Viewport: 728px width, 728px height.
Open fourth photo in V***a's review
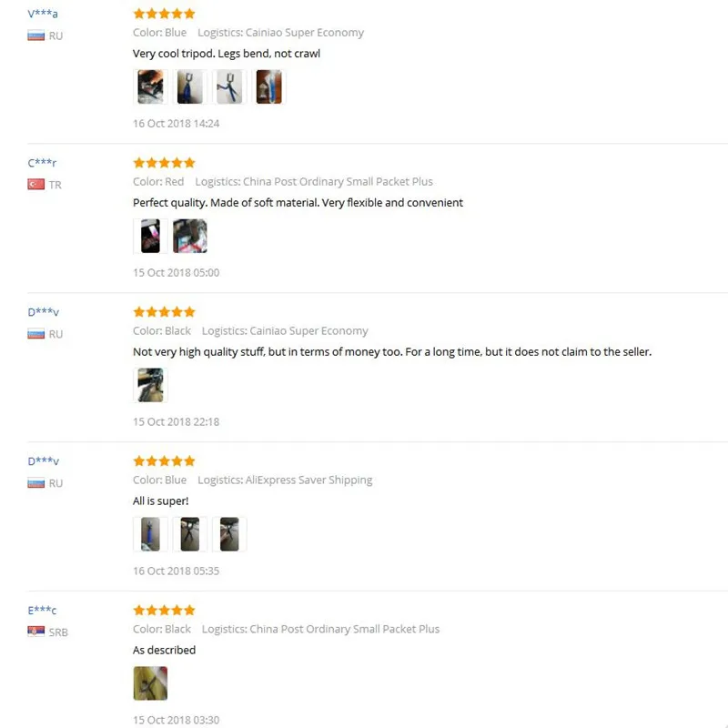tap(268, 86)
